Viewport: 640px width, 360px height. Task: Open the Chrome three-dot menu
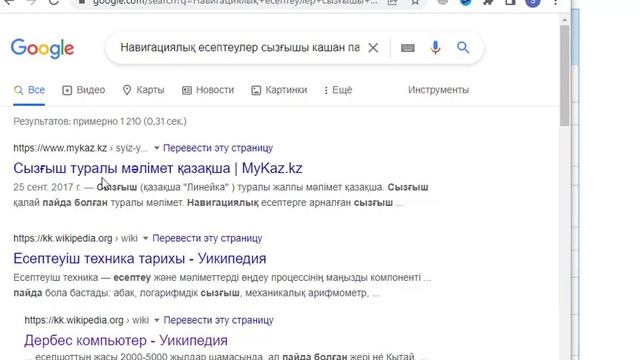[556, 2]
